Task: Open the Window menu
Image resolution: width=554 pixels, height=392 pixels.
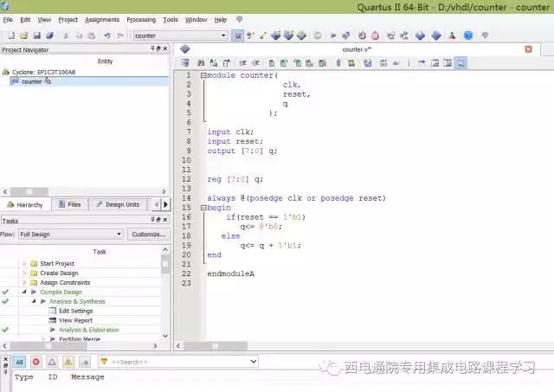Action: pos(196,20)
